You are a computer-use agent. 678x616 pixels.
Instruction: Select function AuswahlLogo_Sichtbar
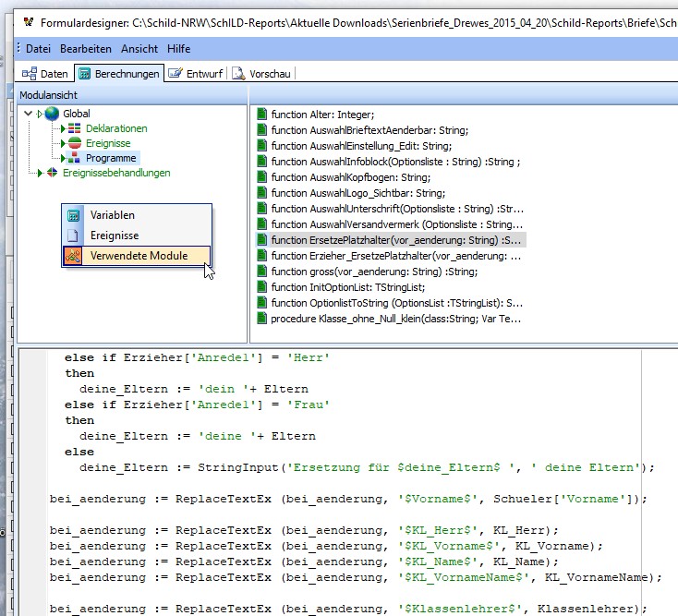[358, 193]
